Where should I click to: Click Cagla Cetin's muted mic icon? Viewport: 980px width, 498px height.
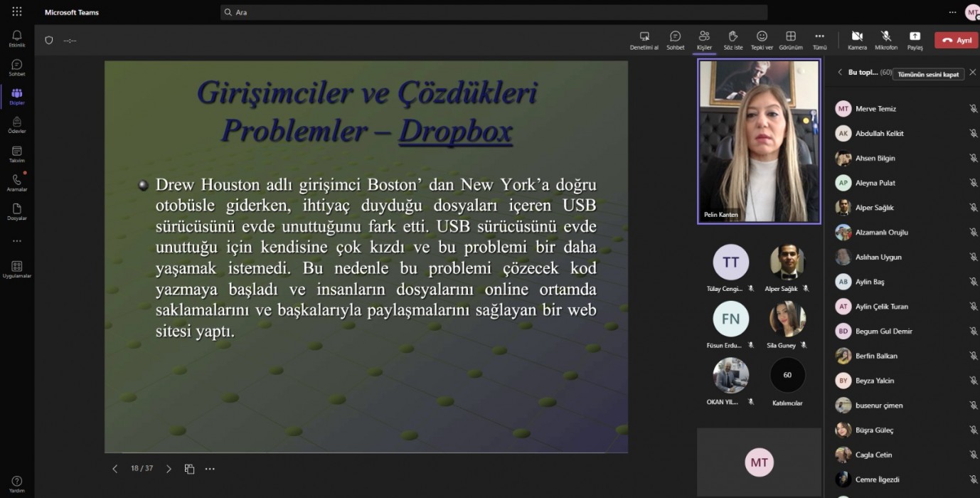coord(973,455)
